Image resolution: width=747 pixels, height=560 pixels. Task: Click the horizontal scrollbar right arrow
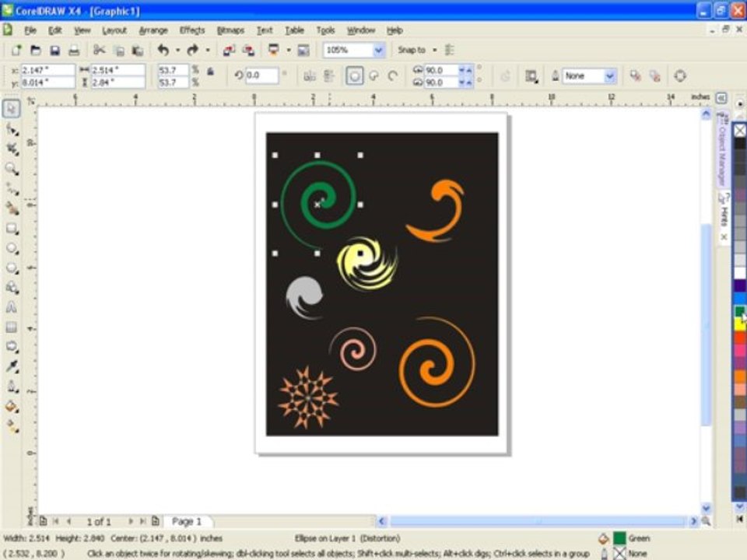pyautogui.click(x=693, y=521)
